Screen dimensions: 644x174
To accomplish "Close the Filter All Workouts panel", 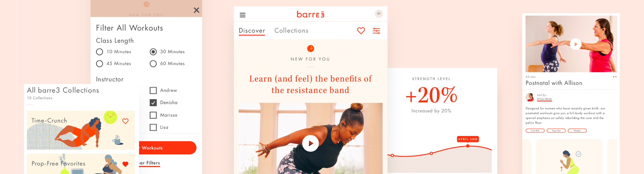I will click(196, 10).
